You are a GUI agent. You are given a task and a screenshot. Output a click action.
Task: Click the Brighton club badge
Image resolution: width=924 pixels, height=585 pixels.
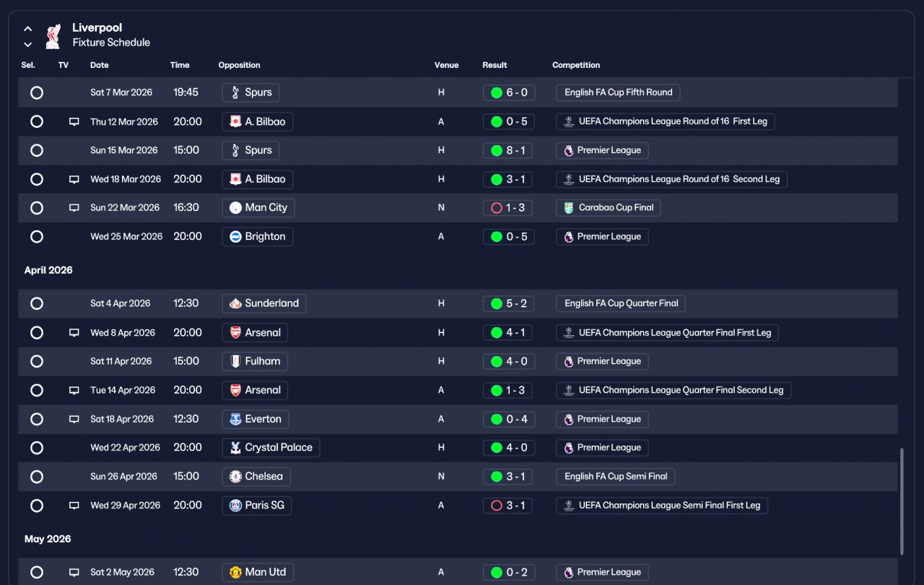pos(235,237)
